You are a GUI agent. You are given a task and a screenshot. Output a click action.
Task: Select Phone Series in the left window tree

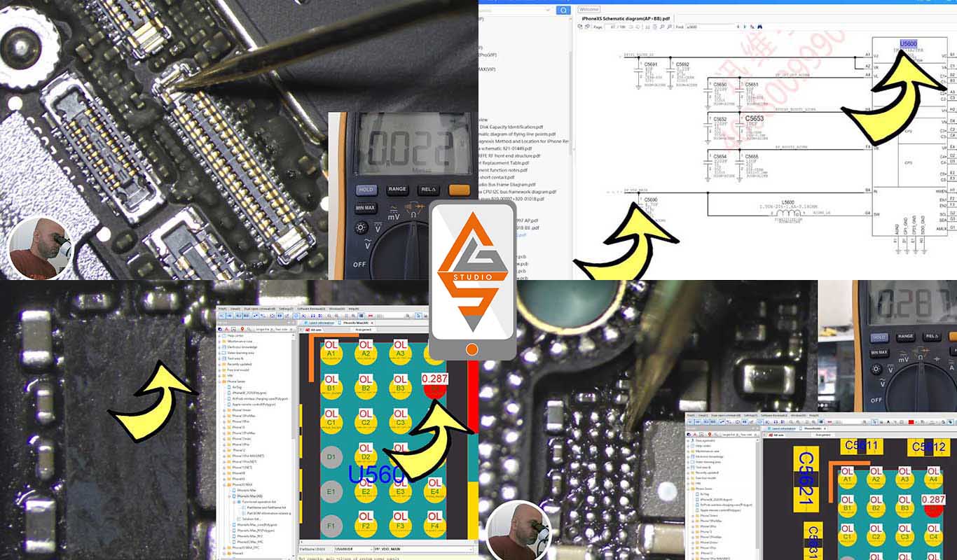tap(237, 381)
